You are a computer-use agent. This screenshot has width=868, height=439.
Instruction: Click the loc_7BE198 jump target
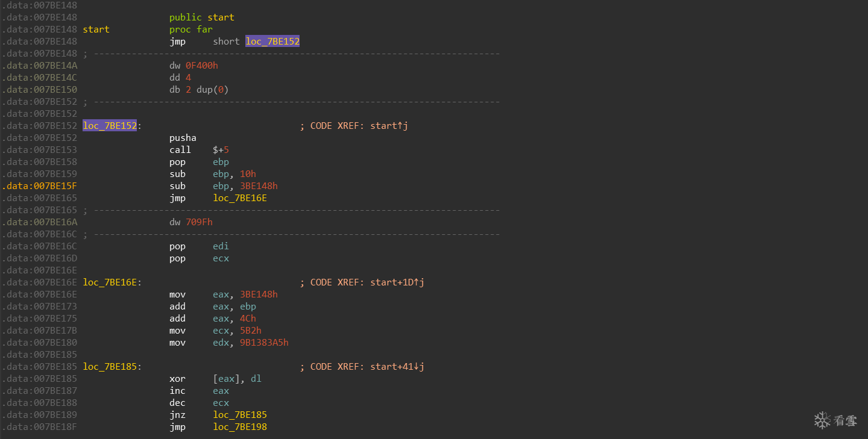[240, 427]
